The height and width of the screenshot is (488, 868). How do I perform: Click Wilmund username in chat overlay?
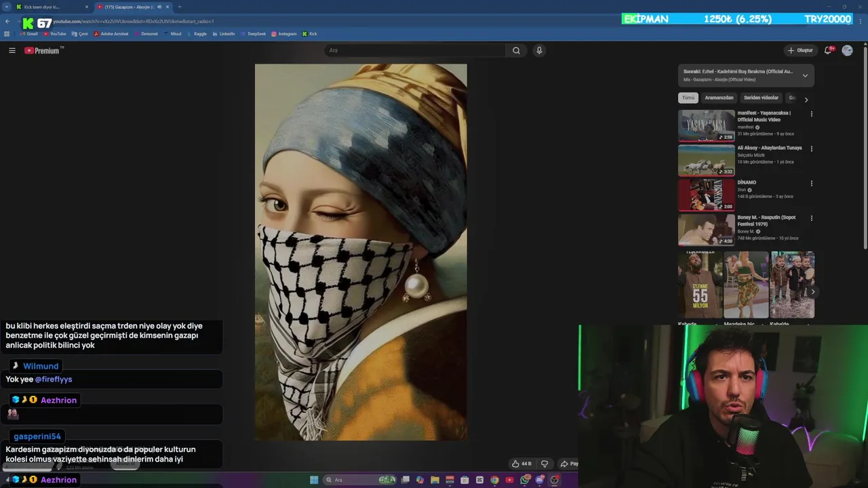[41, 366]
